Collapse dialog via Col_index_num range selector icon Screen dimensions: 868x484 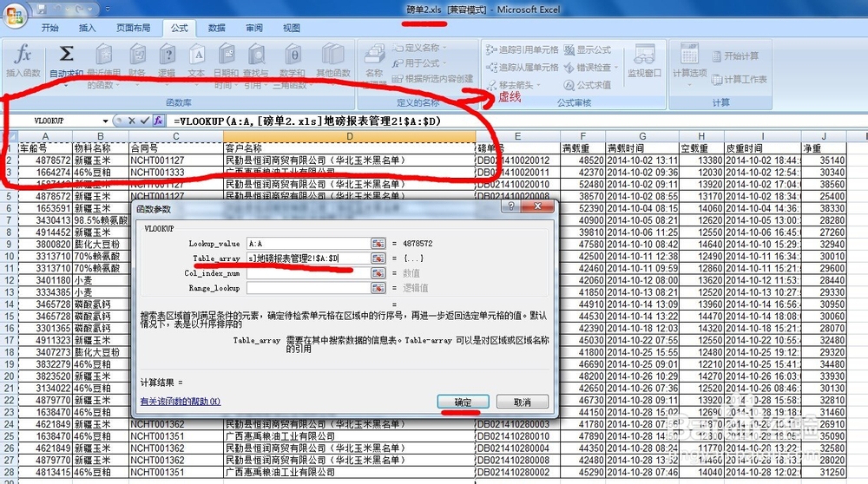tap(378, 273)
